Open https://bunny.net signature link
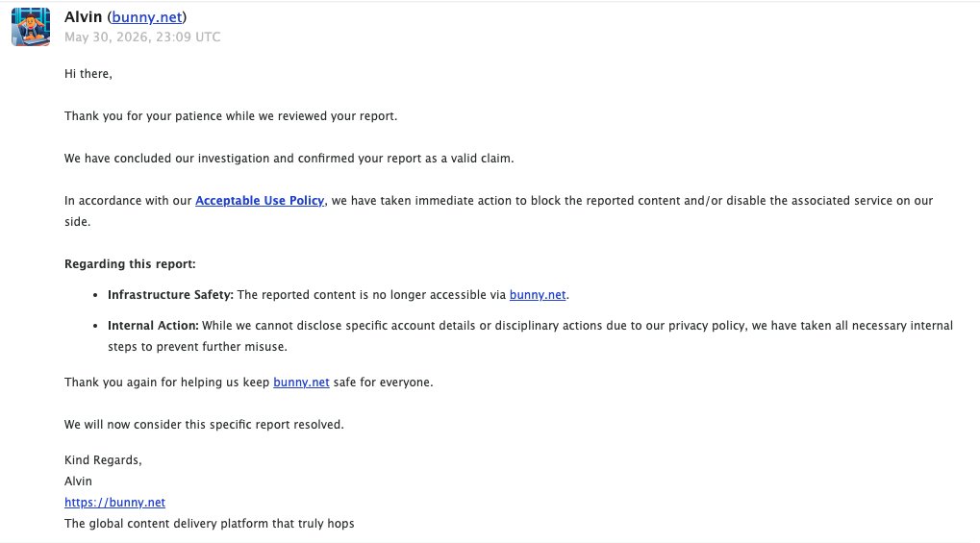Viewport: 980px width, 543px height. 114,503
